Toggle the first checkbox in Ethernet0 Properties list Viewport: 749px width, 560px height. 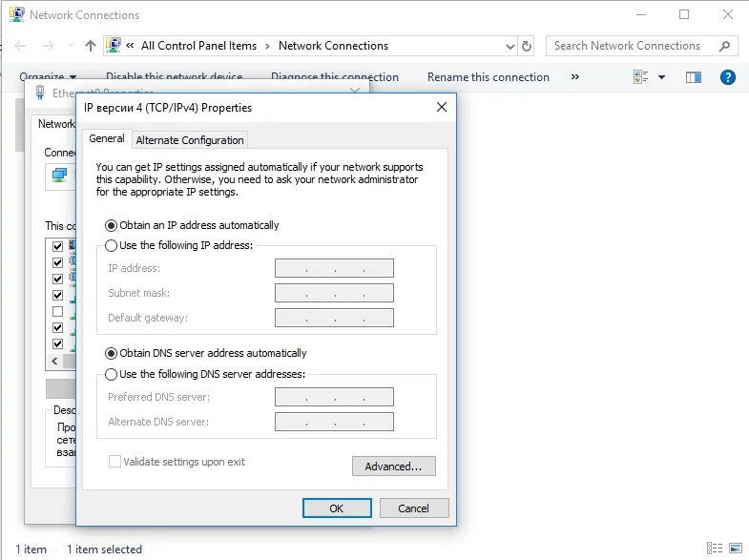58,246
